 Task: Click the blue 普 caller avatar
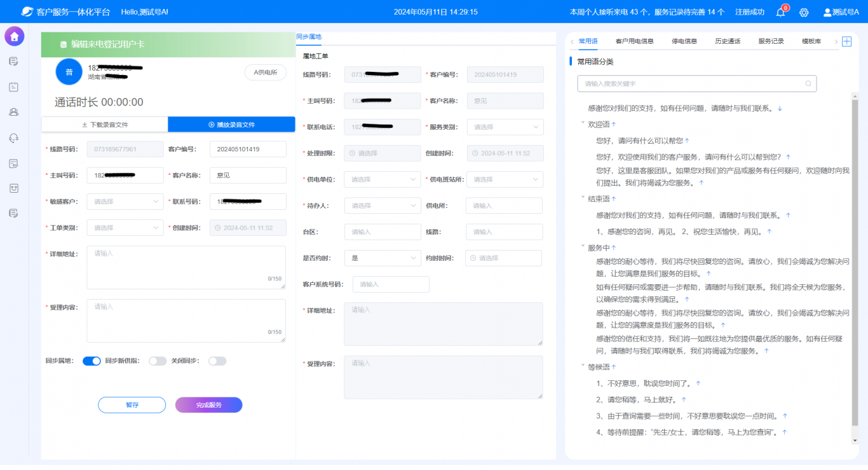tap(69, 72)
